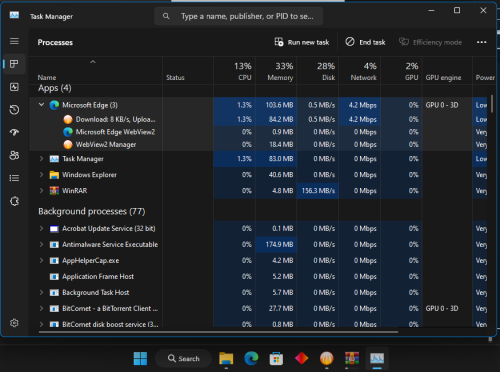
Task: Open the orange globe taskbar app
Action: (x=327, y=359)
